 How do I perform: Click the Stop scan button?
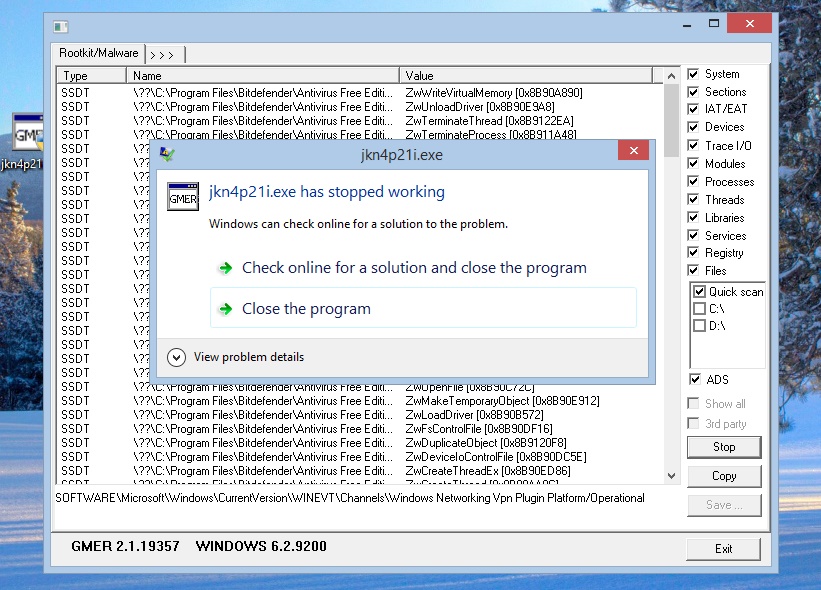(x=724, y=447)
